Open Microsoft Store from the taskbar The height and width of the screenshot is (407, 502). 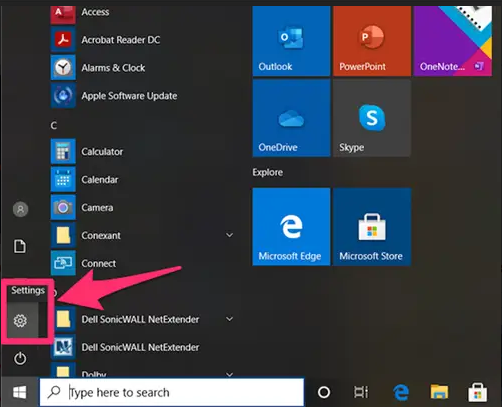click(x=478, y=392)
